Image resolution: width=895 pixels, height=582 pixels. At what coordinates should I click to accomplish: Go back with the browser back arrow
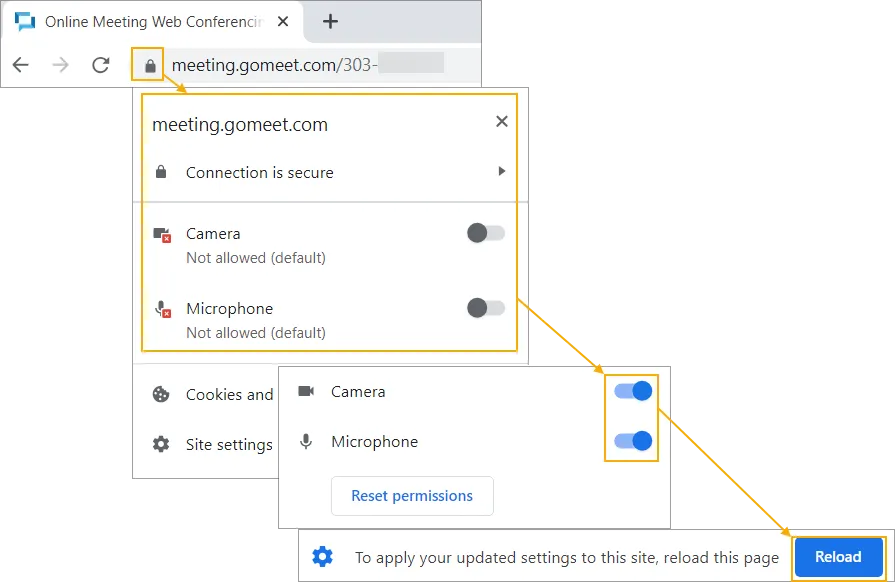click(21, 65)
